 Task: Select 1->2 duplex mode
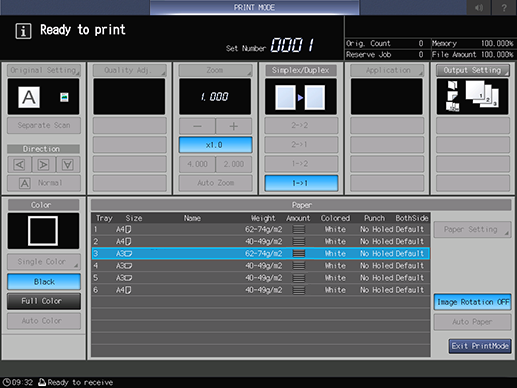301,164
